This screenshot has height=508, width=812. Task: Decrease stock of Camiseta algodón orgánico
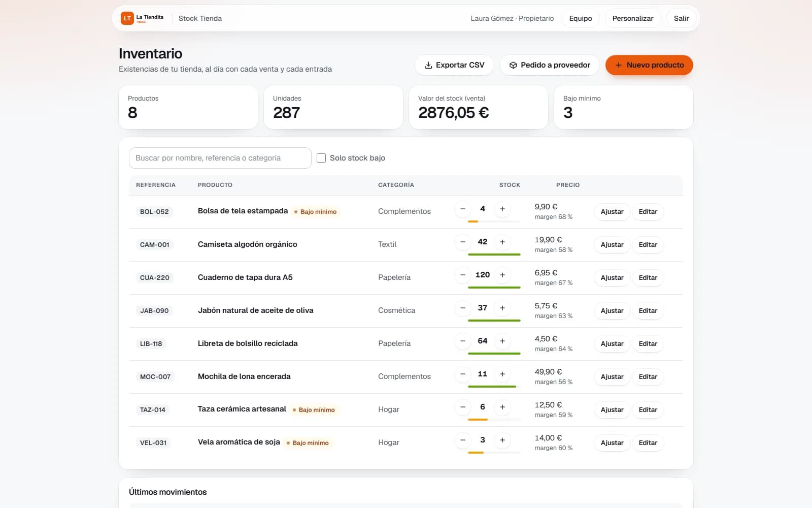(463, 242)
